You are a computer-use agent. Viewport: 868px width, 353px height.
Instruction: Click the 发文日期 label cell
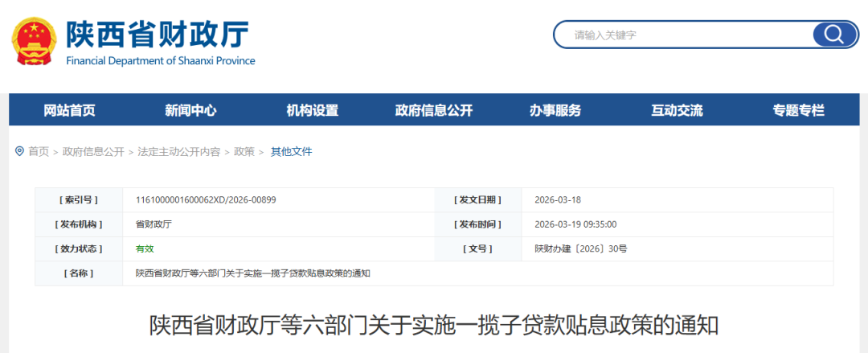(x=477, y=199)
